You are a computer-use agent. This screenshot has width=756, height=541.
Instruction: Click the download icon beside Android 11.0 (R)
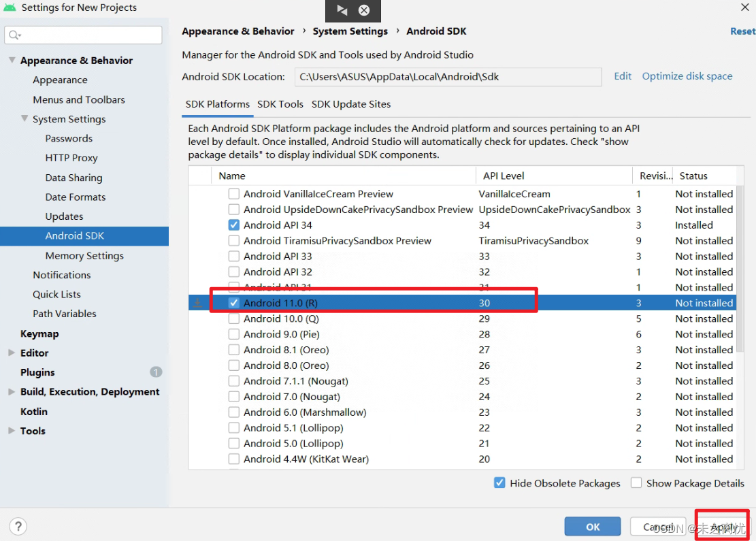point(198,303)
